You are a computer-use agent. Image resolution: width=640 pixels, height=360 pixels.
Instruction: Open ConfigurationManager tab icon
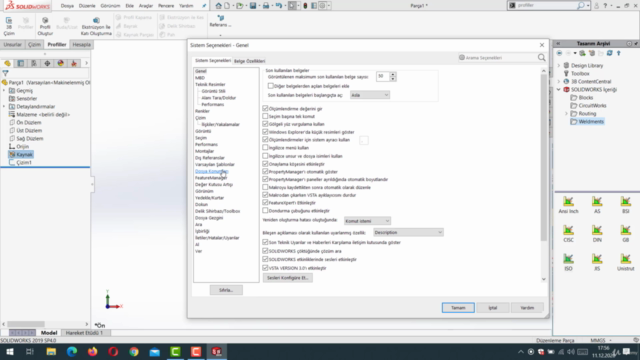(x=34, y=63)
